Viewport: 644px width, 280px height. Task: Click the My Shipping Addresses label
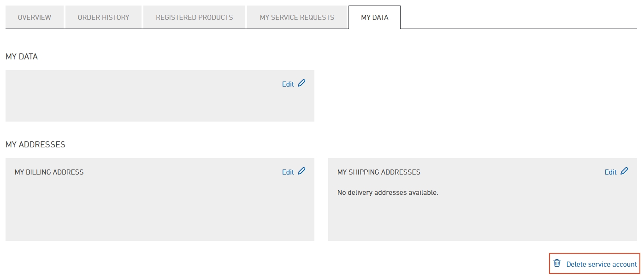pyautogui.click(x=379, y=172)
